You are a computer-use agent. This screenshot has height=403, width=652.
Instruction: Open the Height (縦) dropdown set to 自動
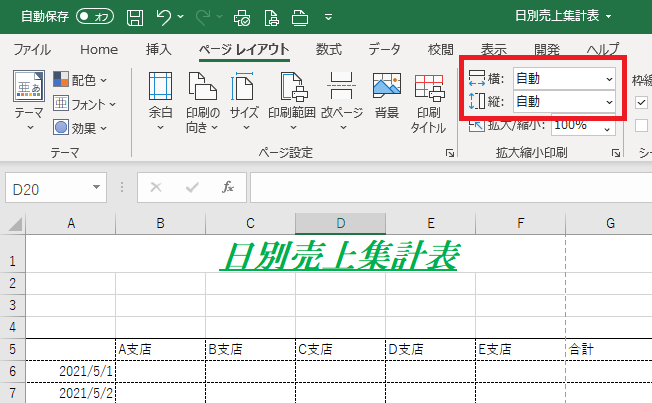click(564, 101)
